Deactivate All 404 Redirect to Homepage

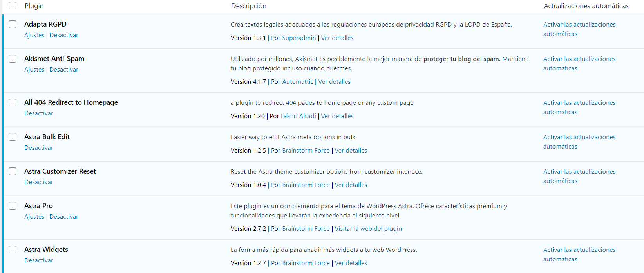39,113
